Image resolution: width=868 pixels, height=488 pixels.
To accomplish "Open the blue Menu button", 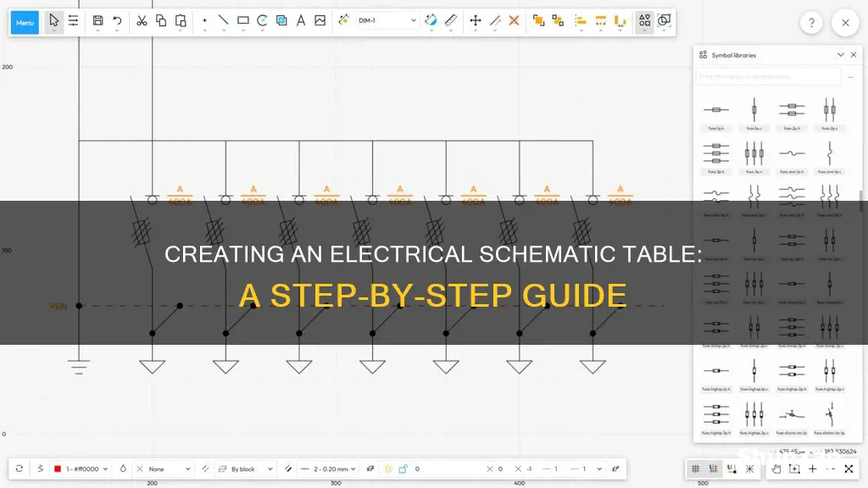I will [25, 23].
